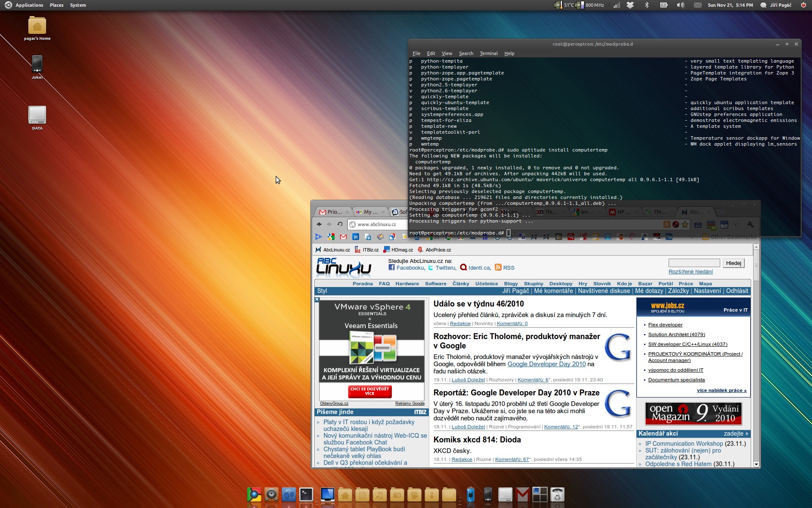Open the Google Calendar bookmark icon
Image resolution: width=812 pixels, height=508 pixels.
pos(356,237)
